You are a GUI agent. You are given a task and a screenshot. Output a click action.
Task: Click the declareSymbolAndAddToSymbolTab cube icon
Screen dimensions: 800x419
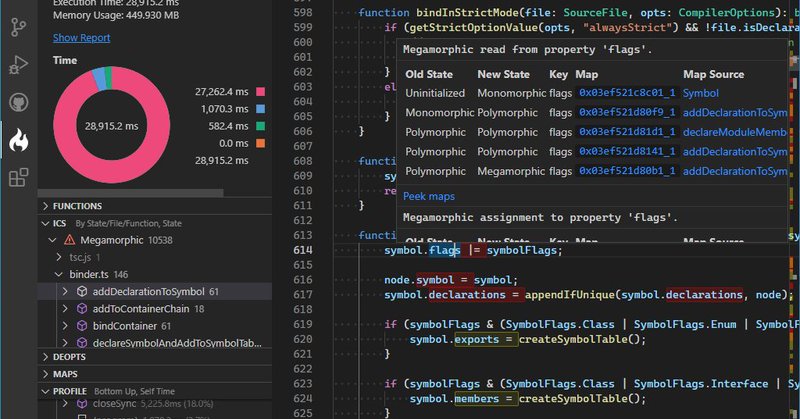[x=82, y=343]
